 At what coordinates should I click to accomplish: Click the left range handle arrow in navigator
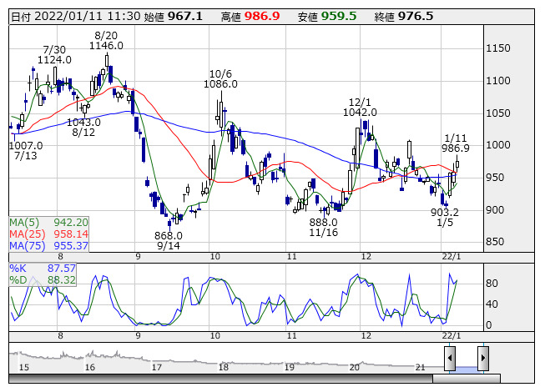coord(450,358)
